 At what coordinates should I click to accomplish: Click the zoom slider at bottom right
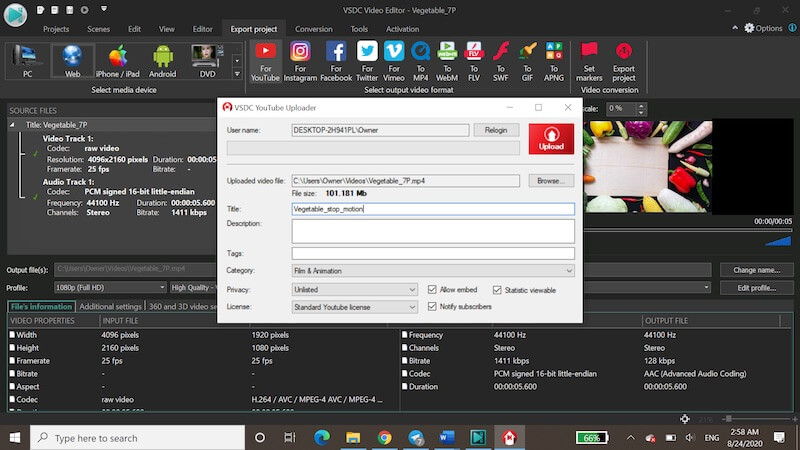(729, 418)
